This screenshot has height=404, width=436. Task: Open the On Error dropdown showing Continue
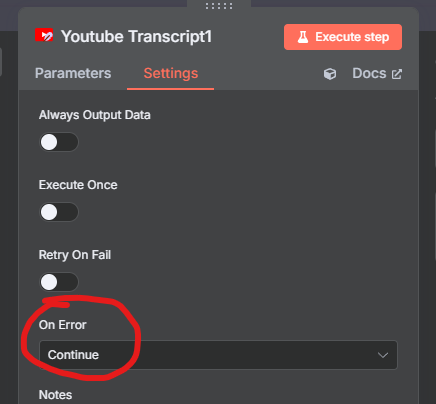[x=218, y=355]
